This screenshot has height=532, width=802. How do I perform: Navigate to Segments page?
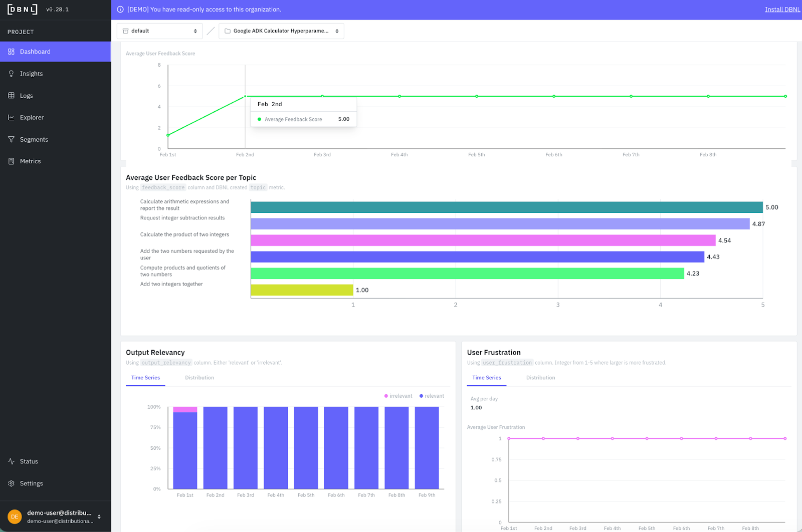[55, 139]
